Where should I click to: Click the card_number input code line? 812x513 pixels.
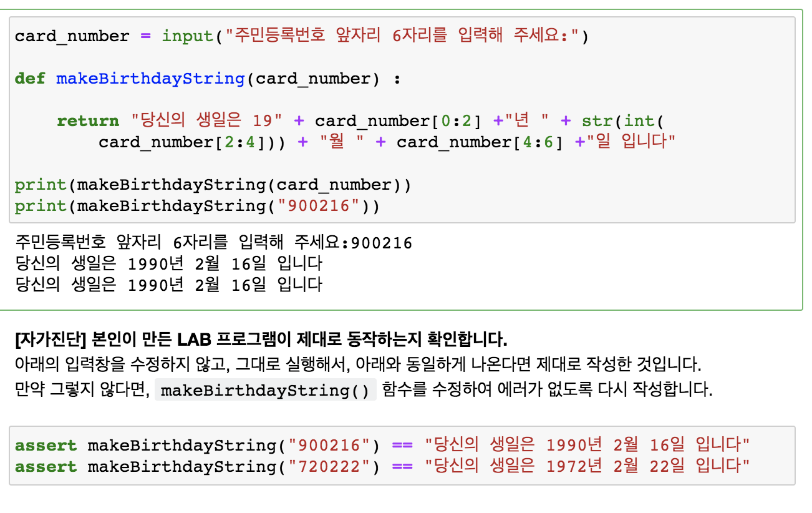point(301,36)
